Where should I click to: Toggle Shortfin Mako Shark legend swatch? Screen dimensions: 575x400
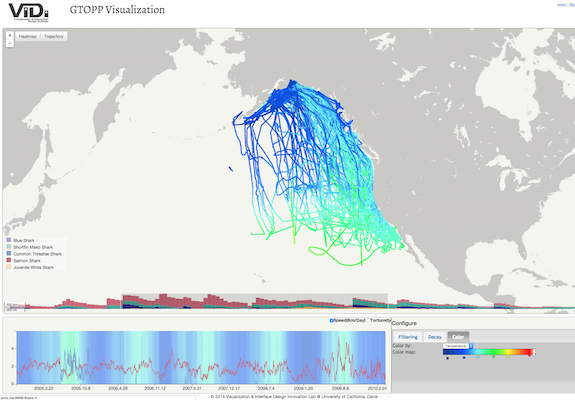click(x=9, y=247)
